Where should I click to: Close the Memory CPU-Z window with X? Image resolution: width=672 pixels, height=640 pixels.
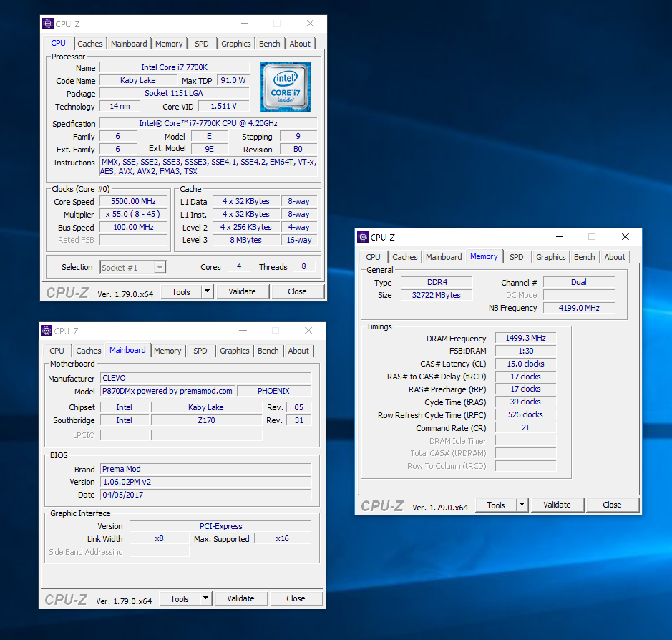click(x=625, y=237)
